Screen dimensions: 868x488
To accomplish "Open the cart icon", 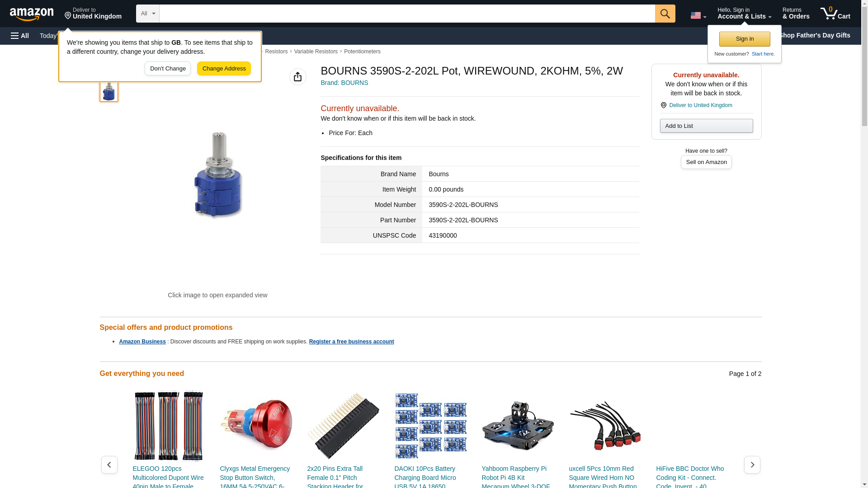I will click(x=835, y=14).
